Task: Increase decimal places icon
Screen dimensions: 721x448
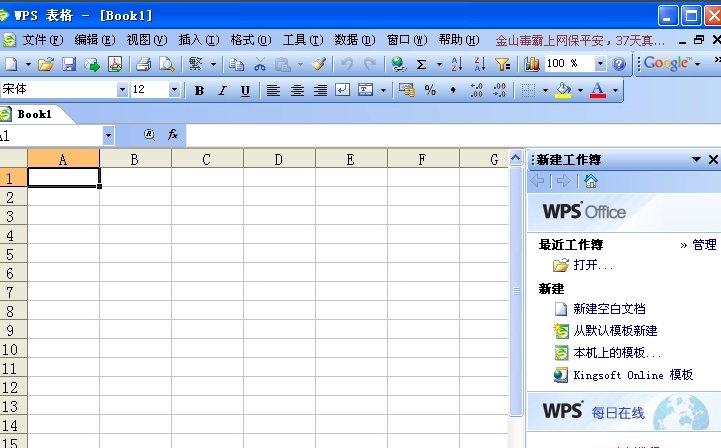Action: click(x=476, y=90)
